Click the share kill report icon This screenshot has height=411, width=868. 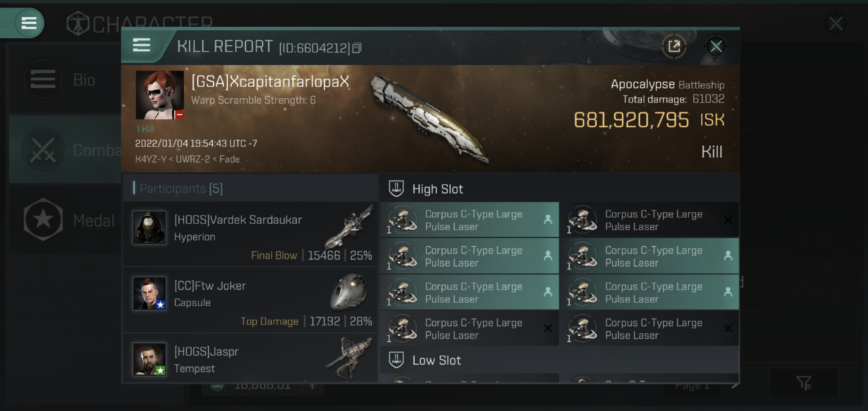point(674,47)
